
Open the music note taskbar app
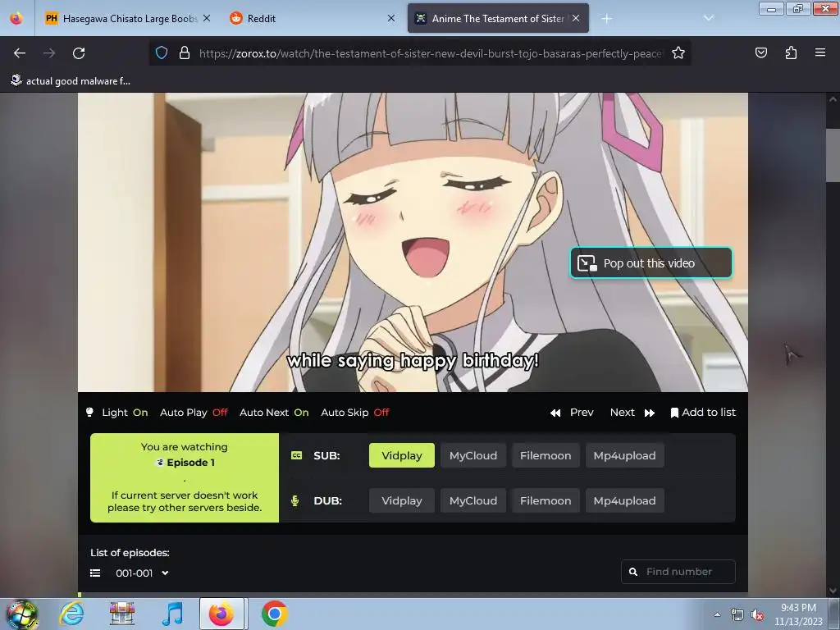click(x=172, y=614)
